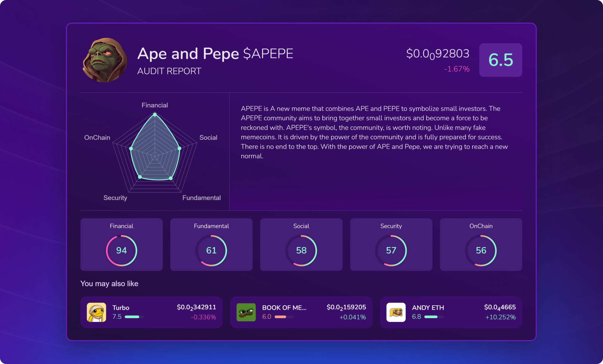Screen dimensions: 603x364
Task: Click the Fundamental score ring showing 61
Action: (x=211, y=250)
